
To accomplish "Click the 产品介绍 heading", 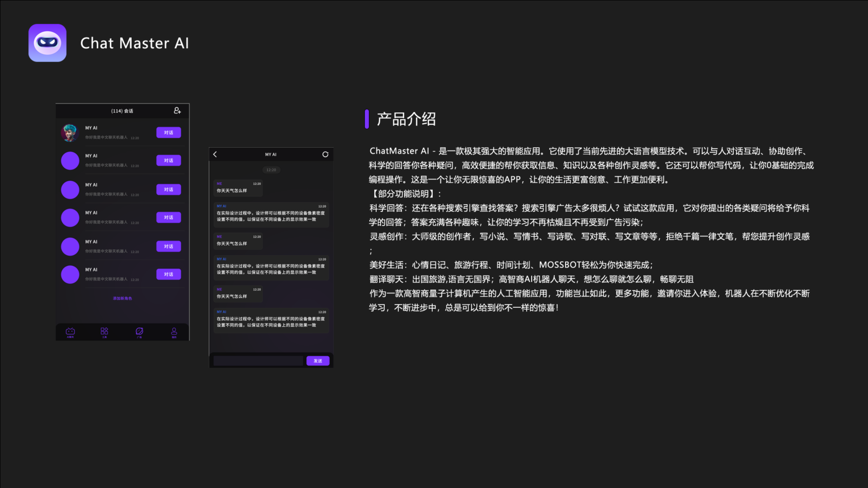I will click(x=406, y=119).
